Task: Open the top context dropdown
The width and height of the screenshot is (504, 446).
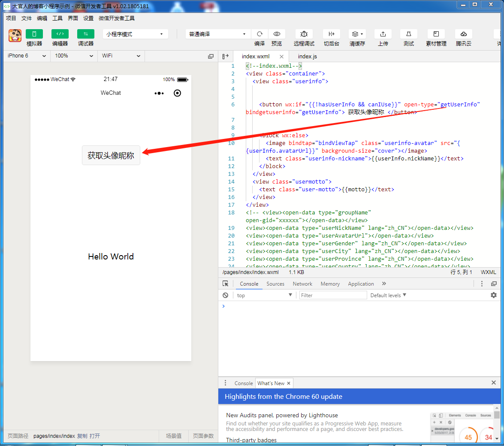Action: click(x=264, y=295)
